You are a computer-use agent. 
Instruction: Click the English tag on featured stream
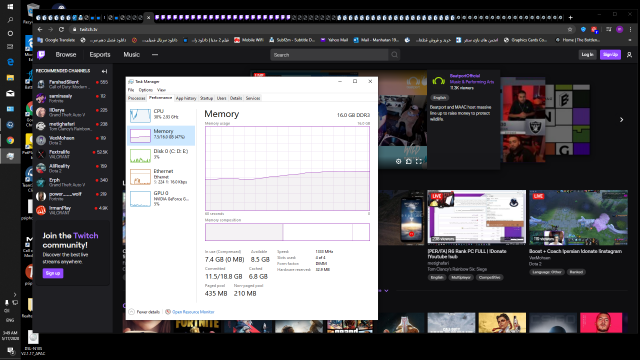(x=440, y=98)
